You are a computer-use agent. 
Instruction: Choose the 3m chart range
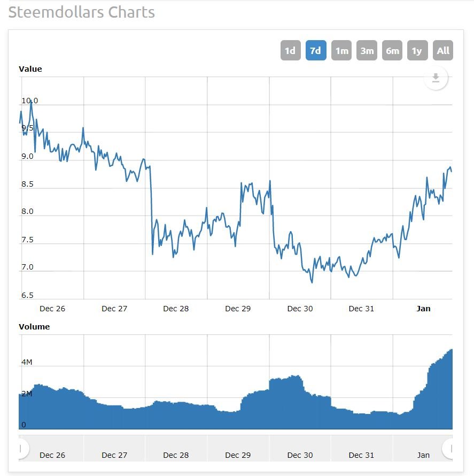tap(367, 50)
